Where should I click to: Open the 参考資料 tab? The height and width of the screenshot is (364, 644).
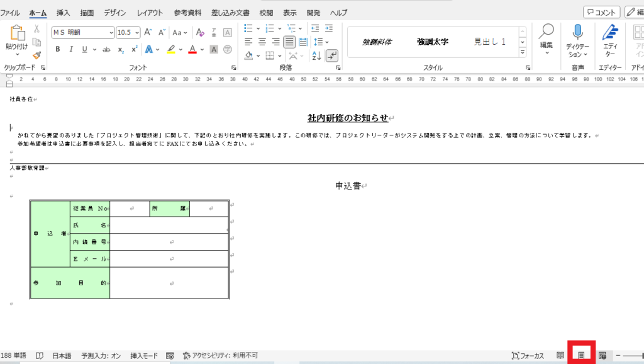(x=187, y=13)
